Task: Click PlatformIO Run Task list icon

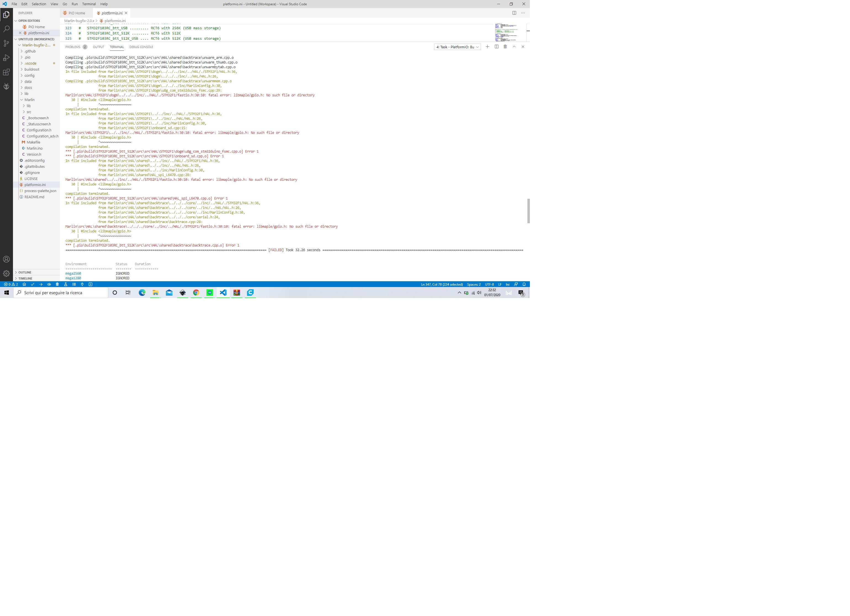Action: (74, 284)
